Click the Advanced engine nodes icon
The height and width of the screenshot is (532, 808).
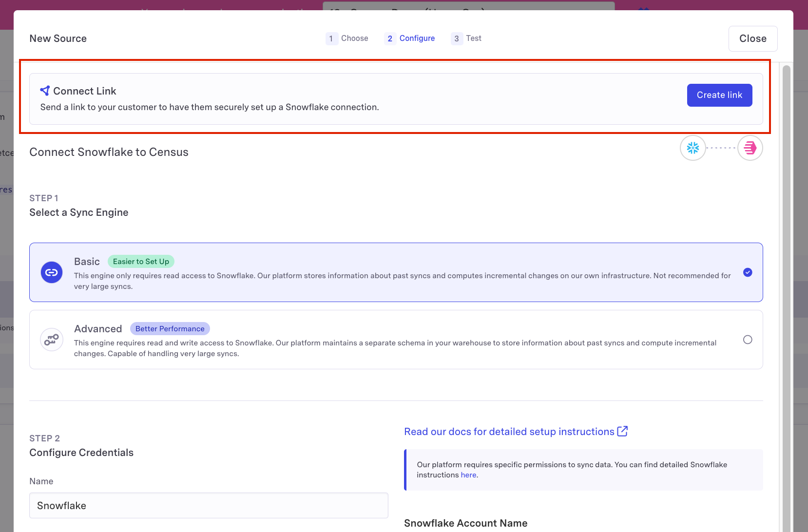point(52,340)
